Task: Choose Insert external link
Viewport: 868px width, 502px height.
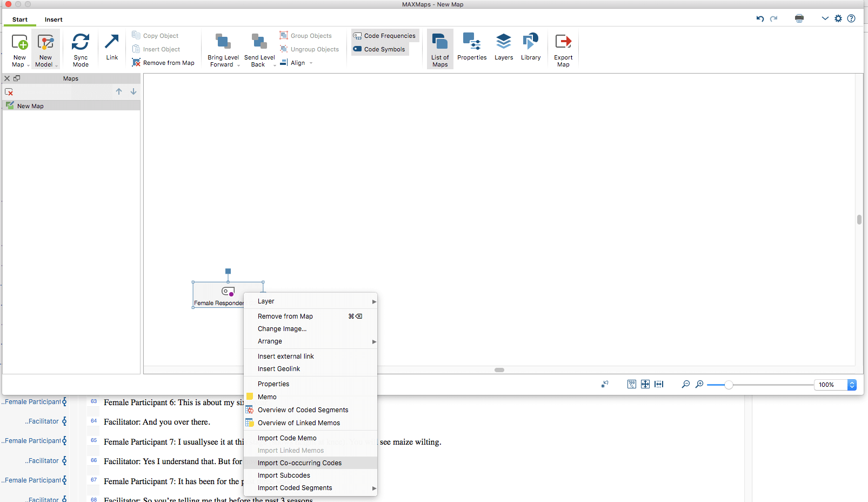Action: [x=310, y=356]
